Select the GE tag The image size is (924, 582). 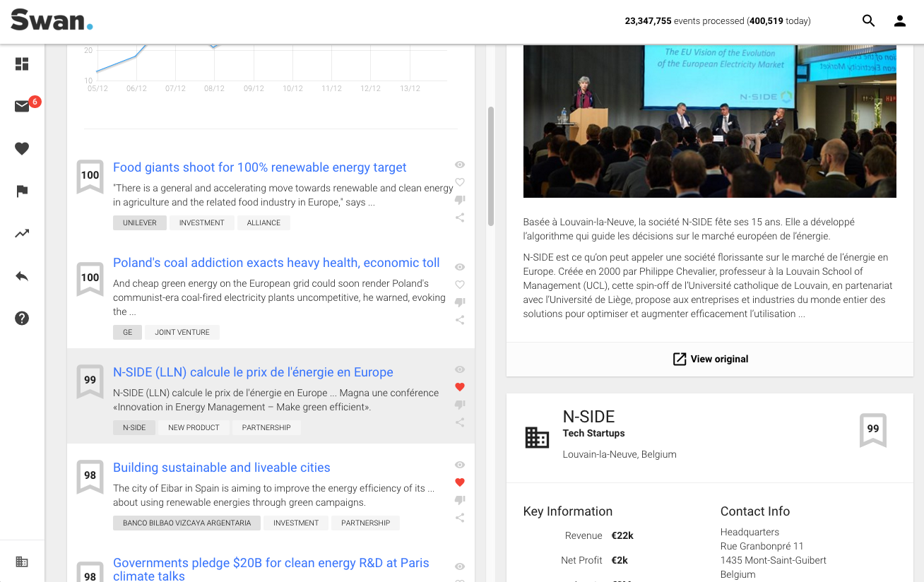click(128, 332)
